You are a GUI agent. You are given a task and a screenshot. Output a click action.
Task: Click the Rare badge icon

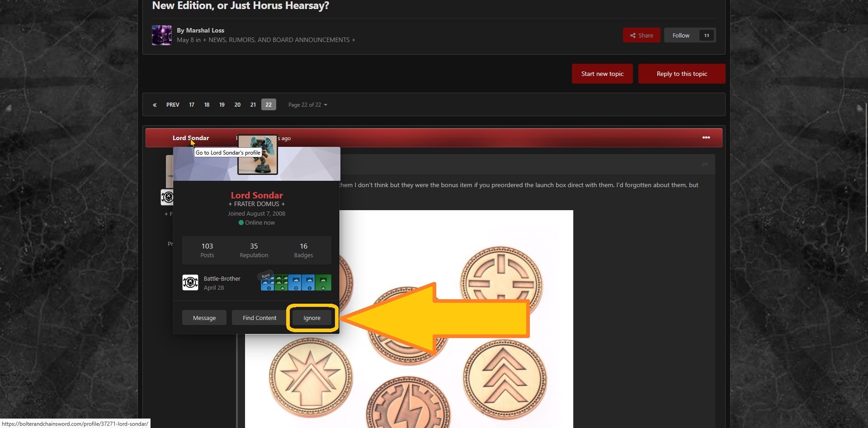(267, 282)
